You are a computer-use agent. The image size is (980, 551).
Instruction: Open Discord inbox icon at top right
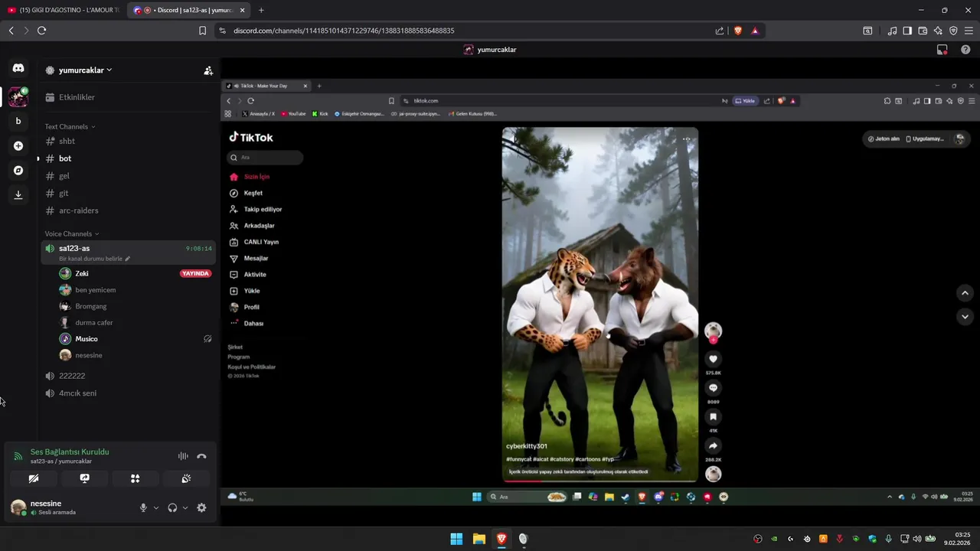(x=942, y=50)
